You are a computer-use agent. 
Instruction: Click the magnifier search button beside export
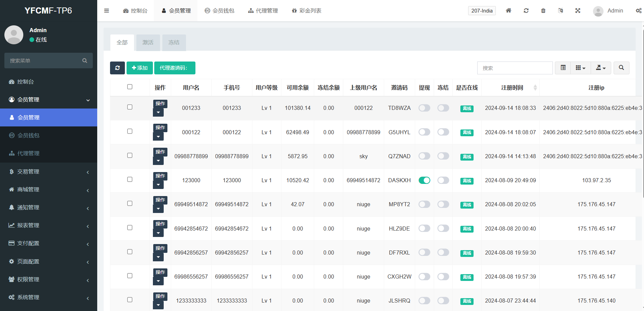pyautogui.click(x=621, y=68)
